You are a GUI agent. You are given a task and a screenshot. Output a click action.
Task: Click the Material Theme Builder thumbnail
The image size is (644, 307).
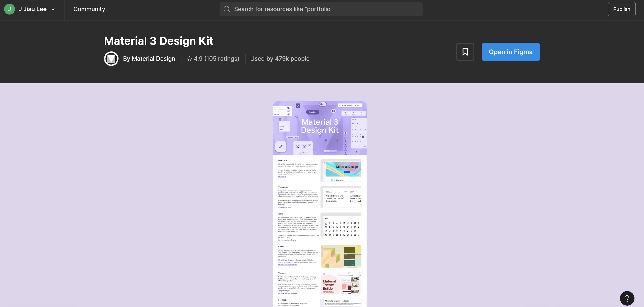coord(341,283)
